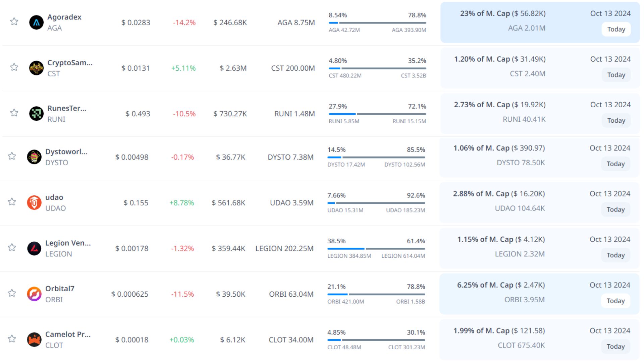644x362 pixels.
Task: Toggle CryptoSam favorite star
Action: coord(14,67)
